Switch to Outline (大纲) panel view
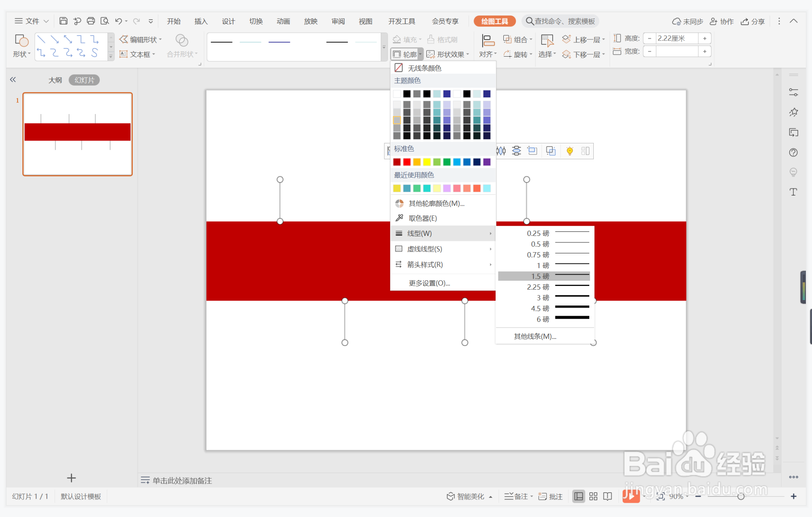The height and width of the screenshot is (517, 812). (x=55, y=80)
